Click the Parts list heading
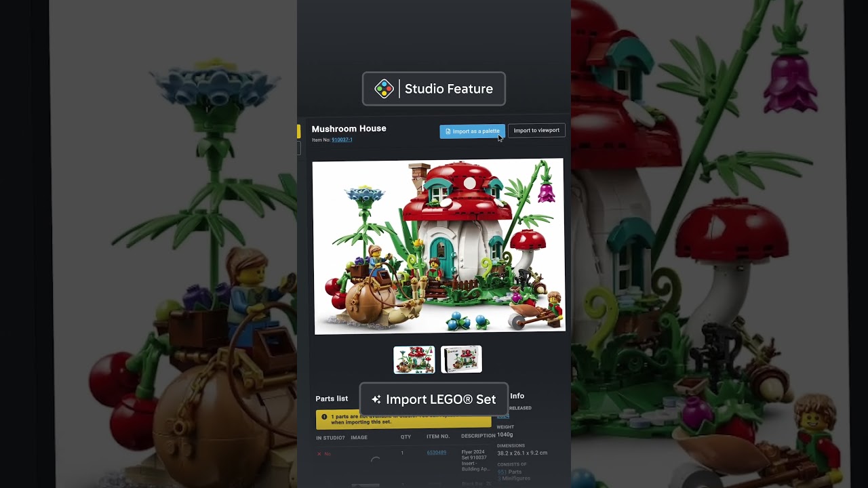The width and height of the screenshot is (868, 488). pyautogui.click(x=332, y=399)
